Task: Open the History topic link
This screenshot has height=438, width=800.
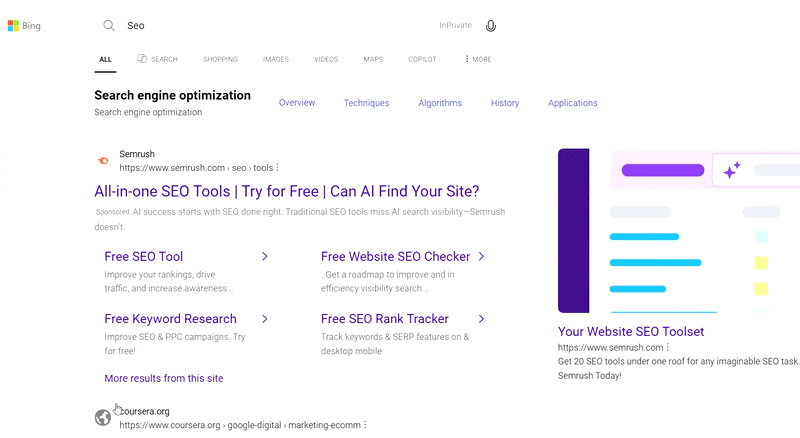Action: (505, 103)
